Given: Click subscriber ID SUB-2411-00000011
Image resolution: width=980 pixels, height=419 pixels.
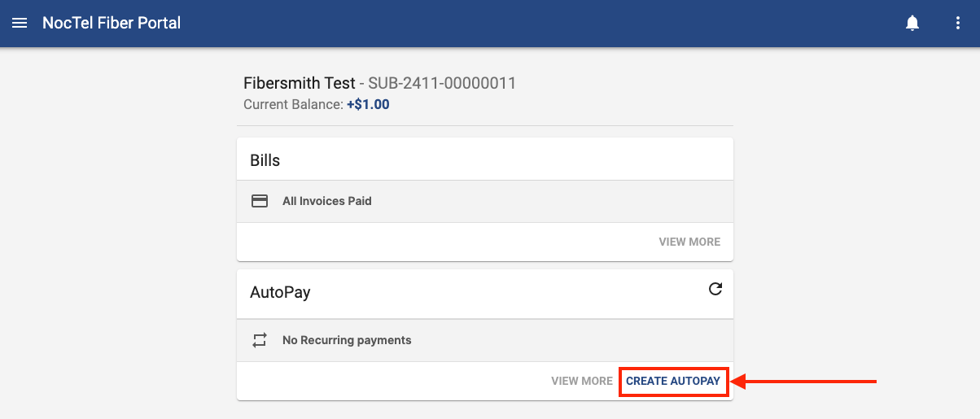Looking at the screenshot, I should (442, 83).
